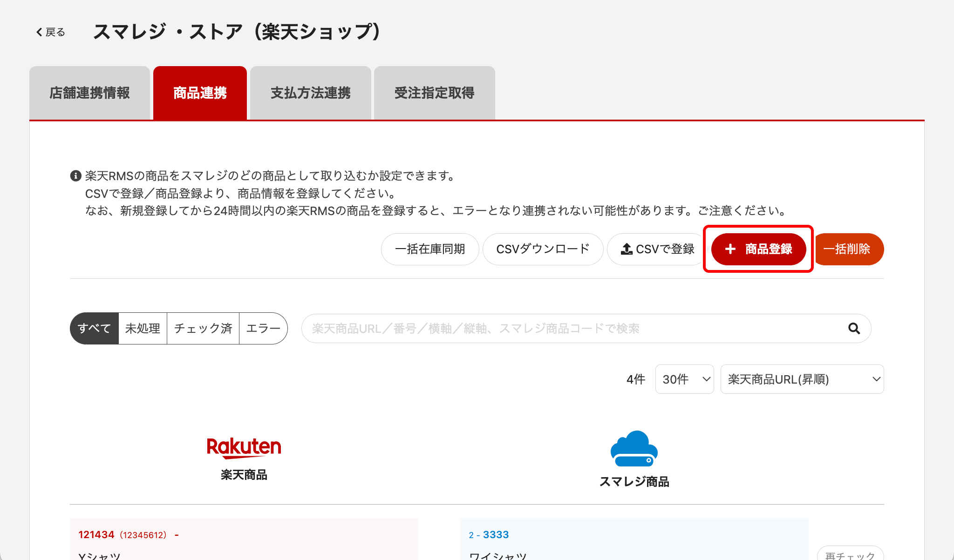954x560 pixels.
Task: Select the チェック済 filter
Action: point(203,329)
